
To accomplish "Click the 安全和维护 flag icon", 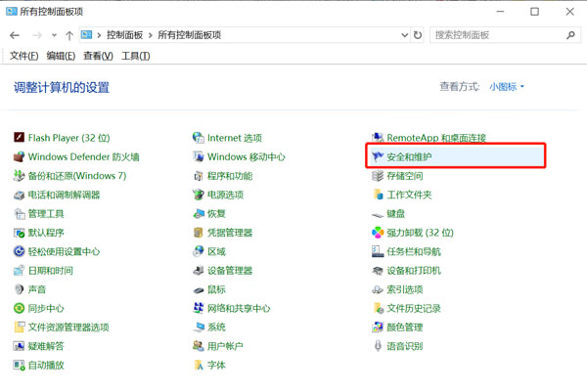I will pos(378,156).
